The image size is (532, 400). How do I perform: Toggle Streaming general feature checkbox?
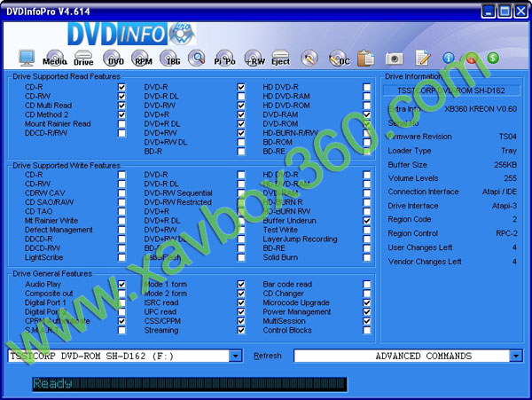click(x=241, y=330)
